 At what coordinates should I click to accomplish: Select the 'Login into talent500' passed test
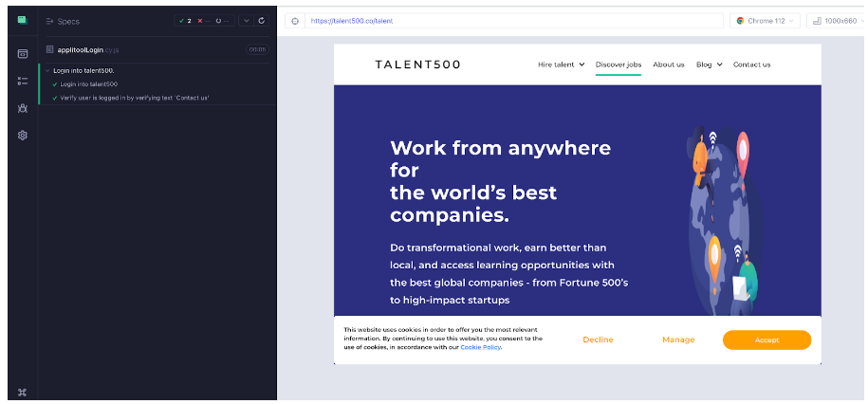(88, 84)
